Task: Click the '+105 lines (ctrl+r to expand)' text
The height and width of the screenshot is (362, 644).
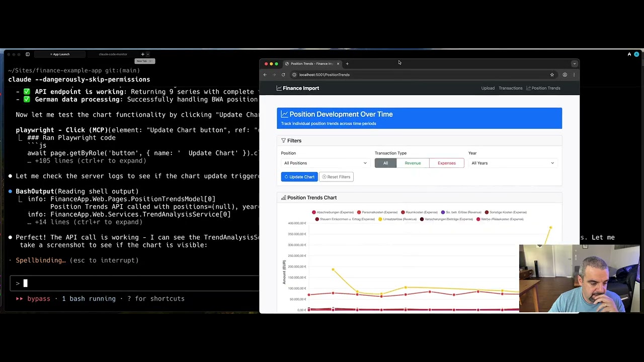Action: (91, 161)
